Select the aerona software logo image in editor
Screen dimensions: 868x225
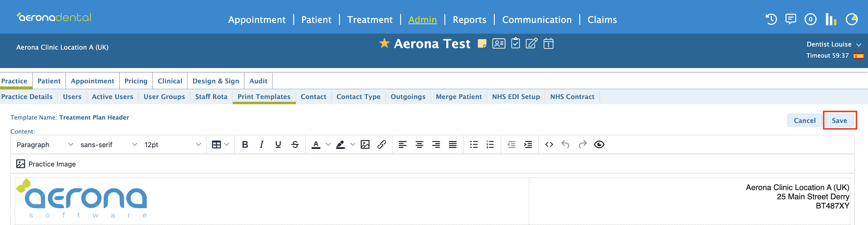click(x=82, y=199)
